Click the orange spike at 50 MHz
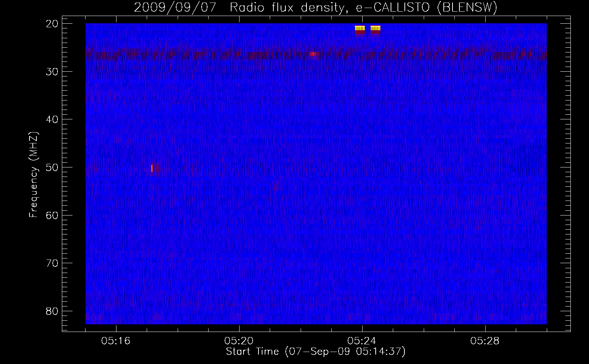 [x=152, y=168]
